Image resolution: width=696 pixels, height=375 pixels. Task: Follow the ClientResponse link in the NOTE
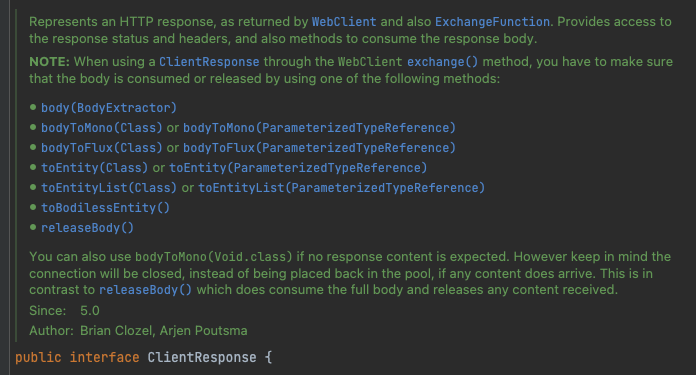point(209,62)
